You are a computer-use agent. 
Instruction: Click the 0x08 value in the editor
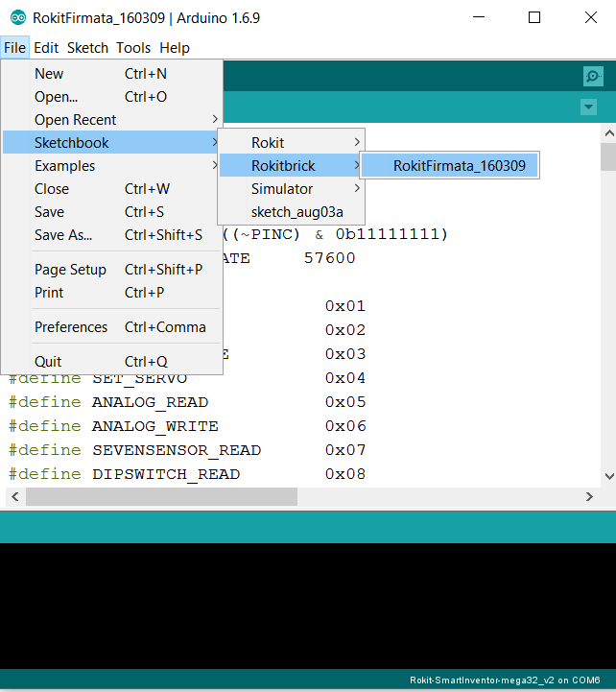[x=345, y=474]
